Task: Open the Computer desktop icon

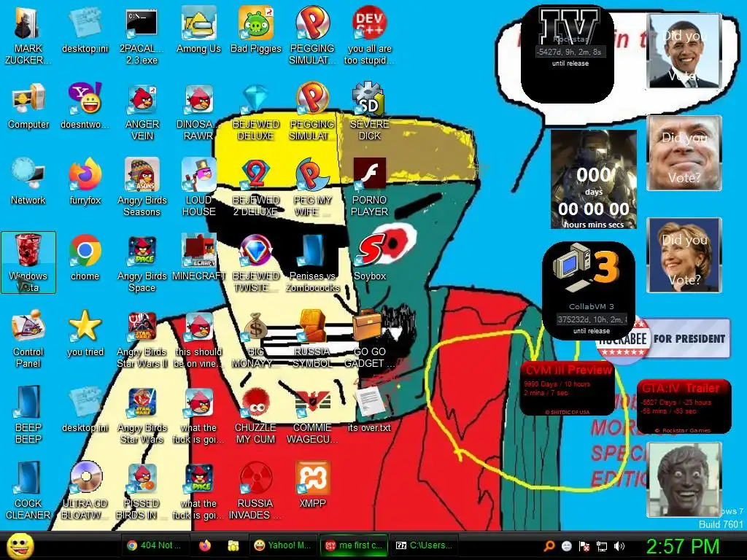Action: click(x=28, y=106)
